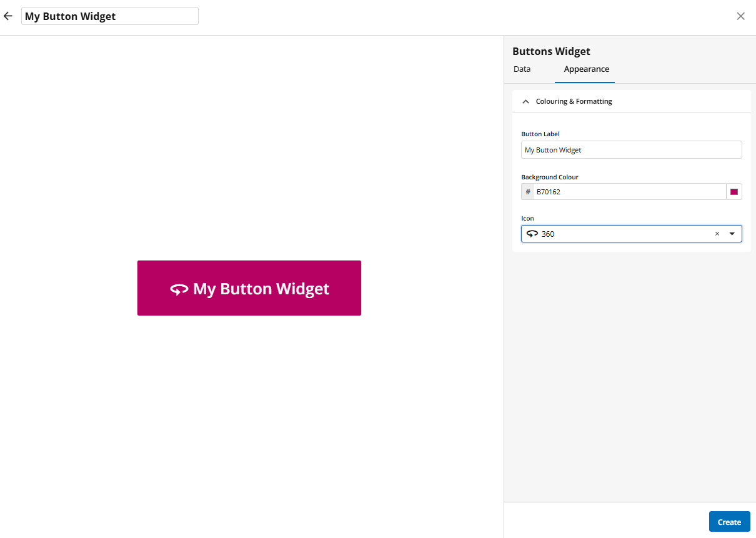
Task: Click the Buttons Widget heading
Action: click(x=551, y=51)
